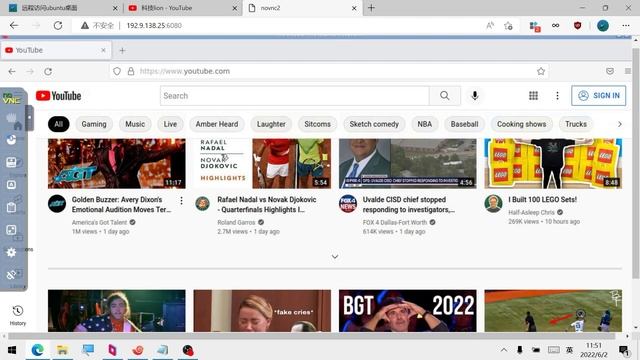Add page to Edge favorites
Viewport: 640px width, 360px height.
[509, 26]
